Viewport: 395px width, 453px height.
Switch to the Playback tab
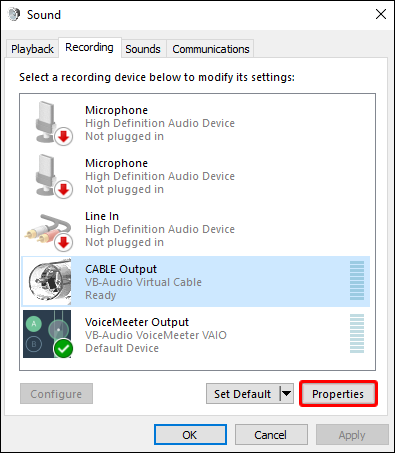[x=32, y=49]
